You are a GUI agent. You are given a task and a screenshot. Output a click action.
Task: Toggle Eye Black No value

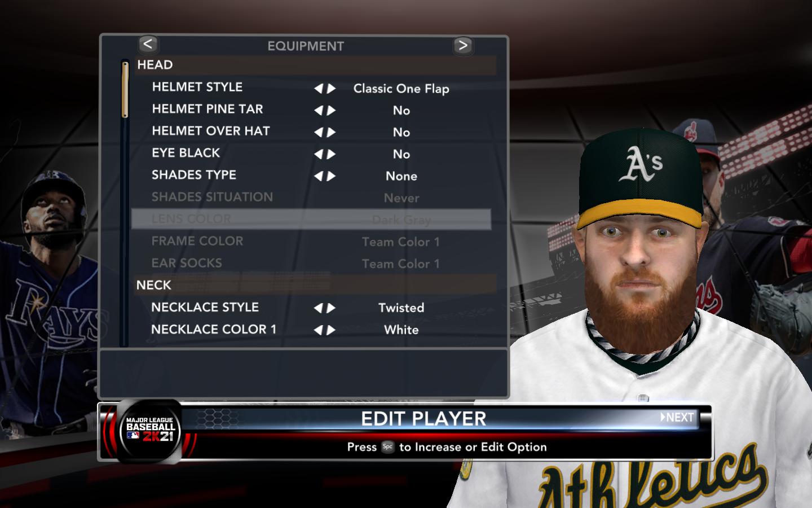tap(401, 154)
